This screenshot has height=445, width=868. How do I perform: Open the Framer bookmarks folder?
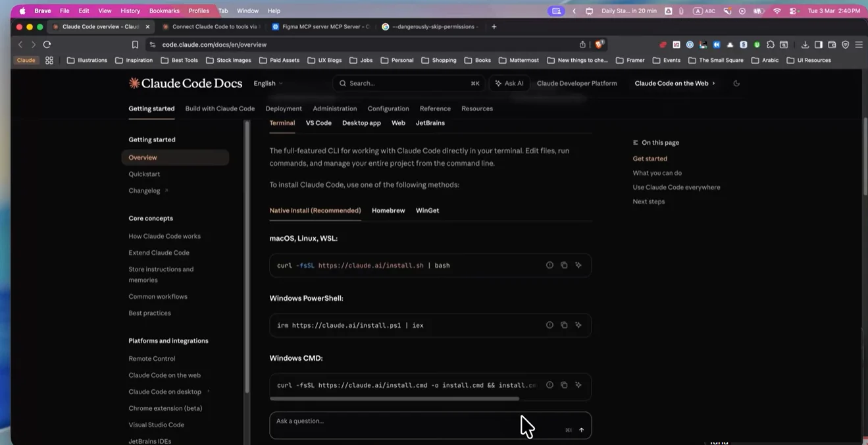click(x=630, y=60)
